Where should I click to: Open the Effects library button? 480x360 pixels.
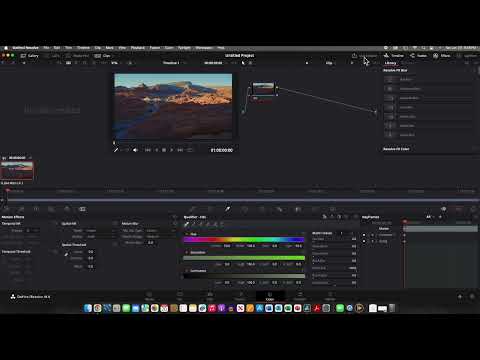click(442, 56)
